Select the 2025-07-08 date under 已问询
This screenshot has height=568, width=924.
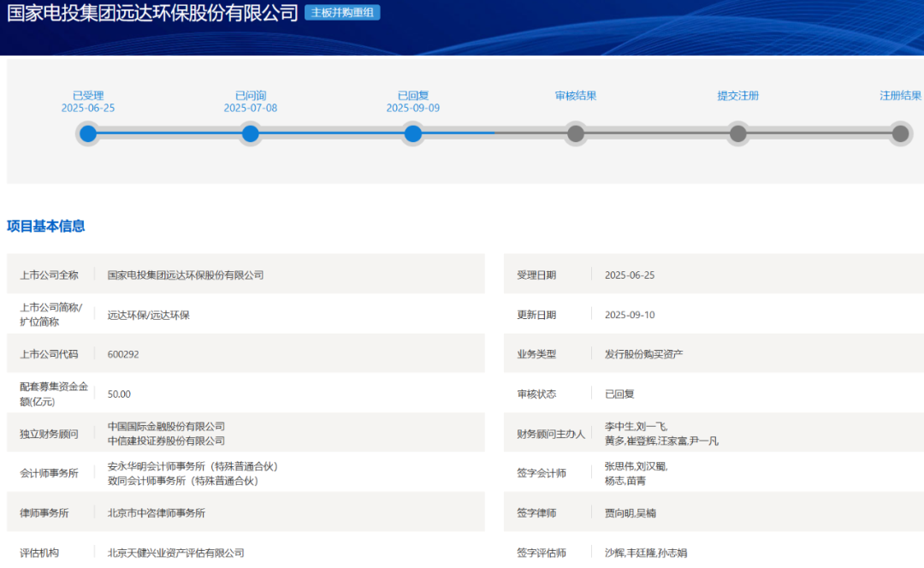tap(251, 109)
